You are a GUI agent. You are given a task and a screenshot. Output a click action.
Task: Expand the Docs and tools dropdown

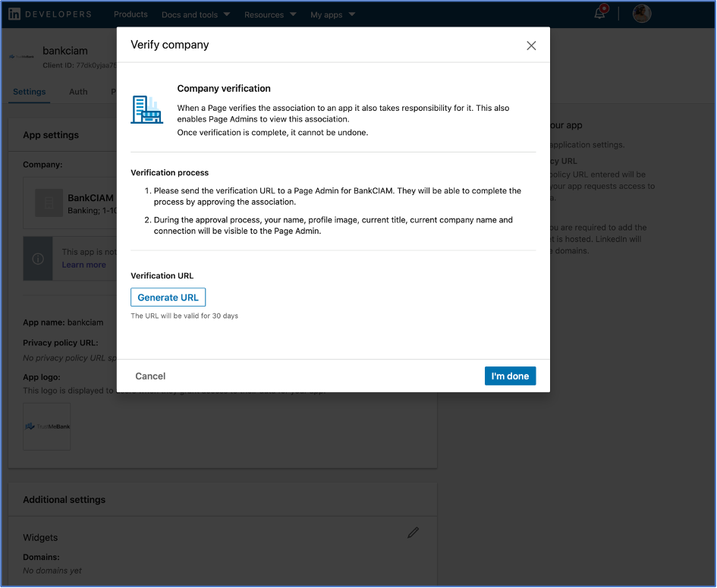coord(196,14)
